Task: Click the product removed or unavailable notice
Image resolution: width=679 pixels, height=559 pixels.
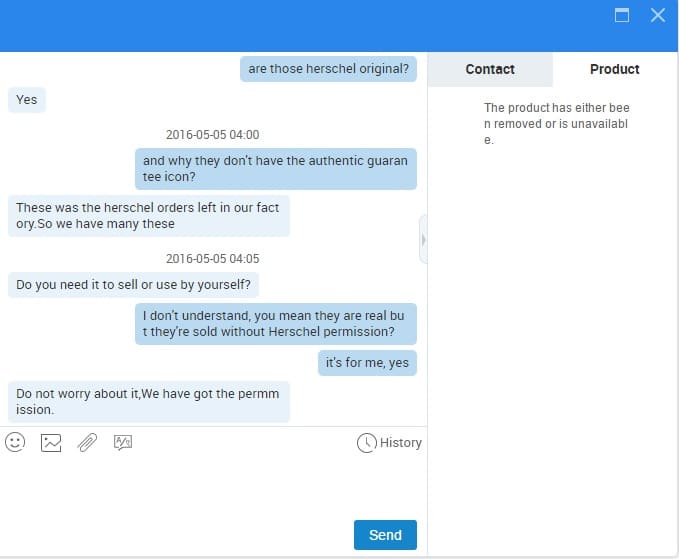Action: 556,124
